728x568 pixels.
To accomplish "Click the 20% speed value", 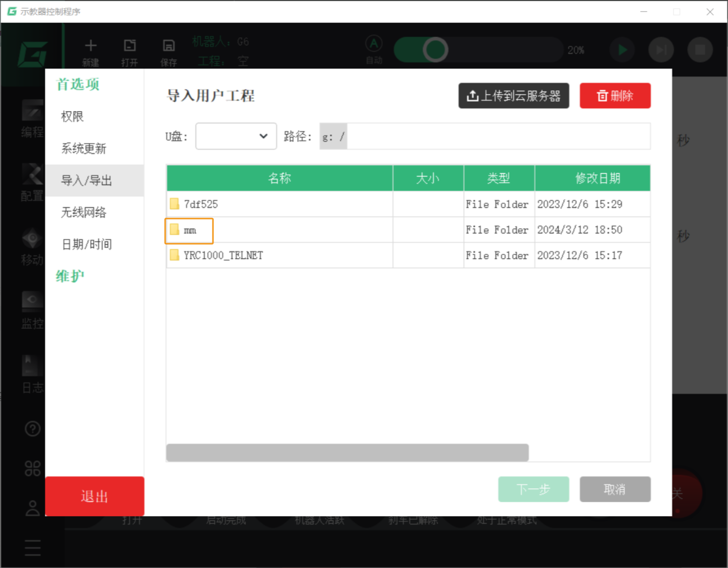I will (x=576, y=50).
